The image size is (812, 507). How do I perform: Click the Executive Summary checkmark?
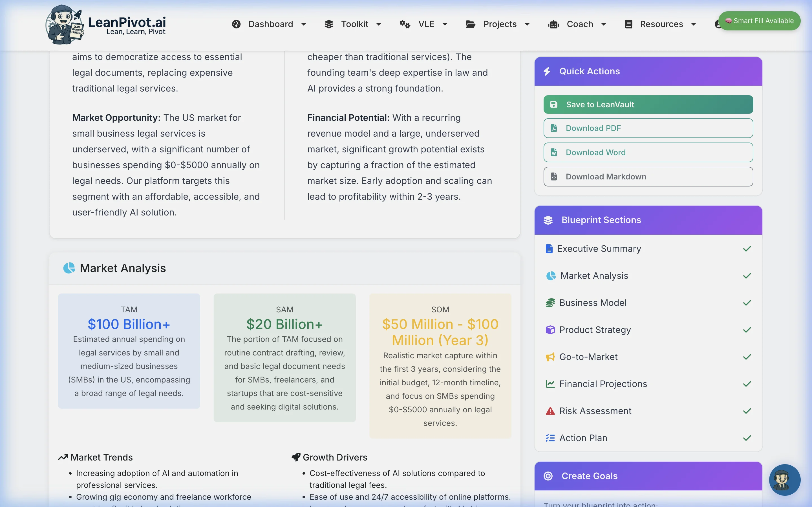tap(747, 249)
